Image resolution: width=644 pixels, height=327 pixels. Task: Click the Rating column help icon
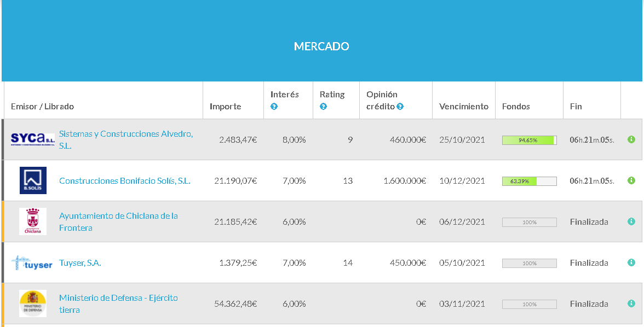click(323, 107)
